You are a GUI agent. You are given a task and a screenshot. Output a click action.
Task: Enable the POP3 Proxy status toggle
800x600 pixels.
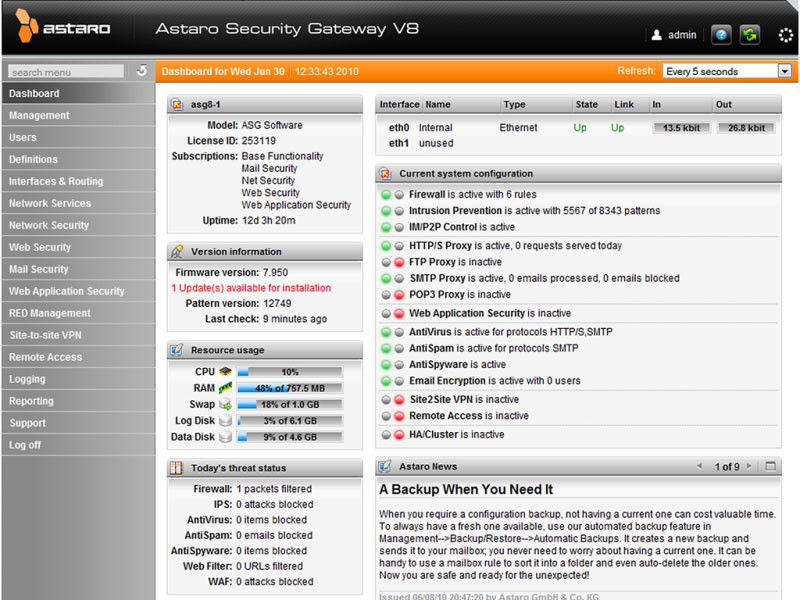point(392,295)
